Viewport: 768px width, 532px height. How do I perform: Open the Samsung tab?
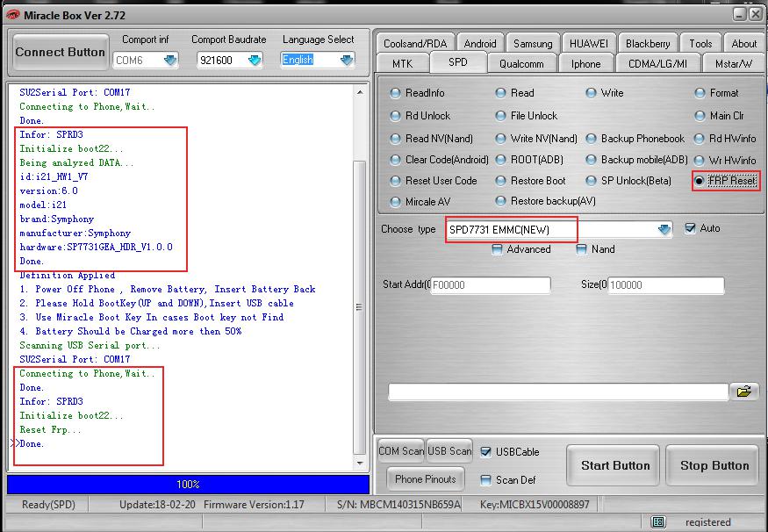pos(533,44)
